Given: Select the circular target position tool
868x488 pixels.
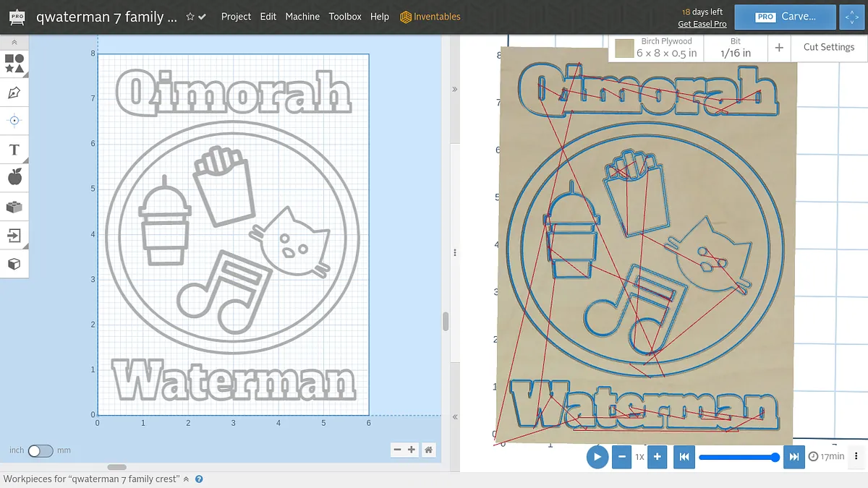Looking at the screenshot, I should tap(14, 121).
